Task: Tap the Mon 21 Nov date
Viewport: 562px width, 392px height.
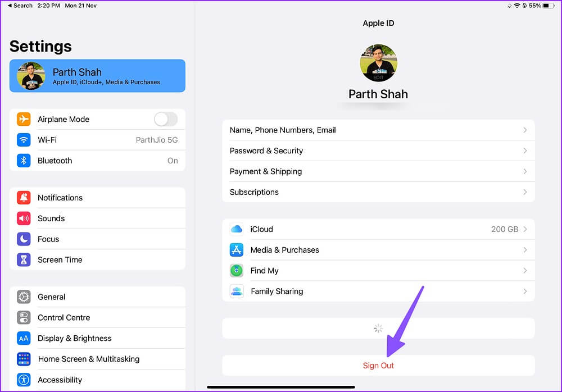Action: click(80, 6)
